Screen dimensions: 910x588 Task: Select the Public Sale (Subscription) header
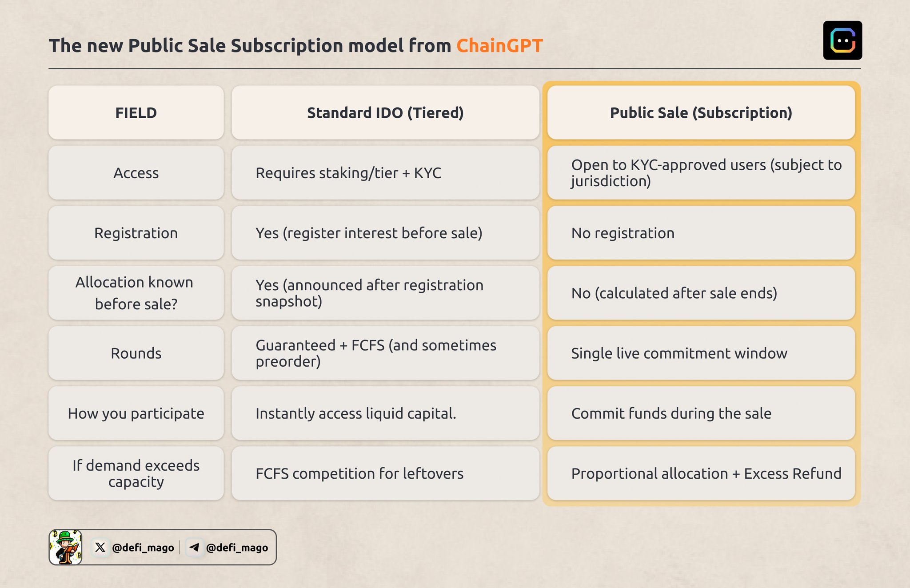pos(701,113)
